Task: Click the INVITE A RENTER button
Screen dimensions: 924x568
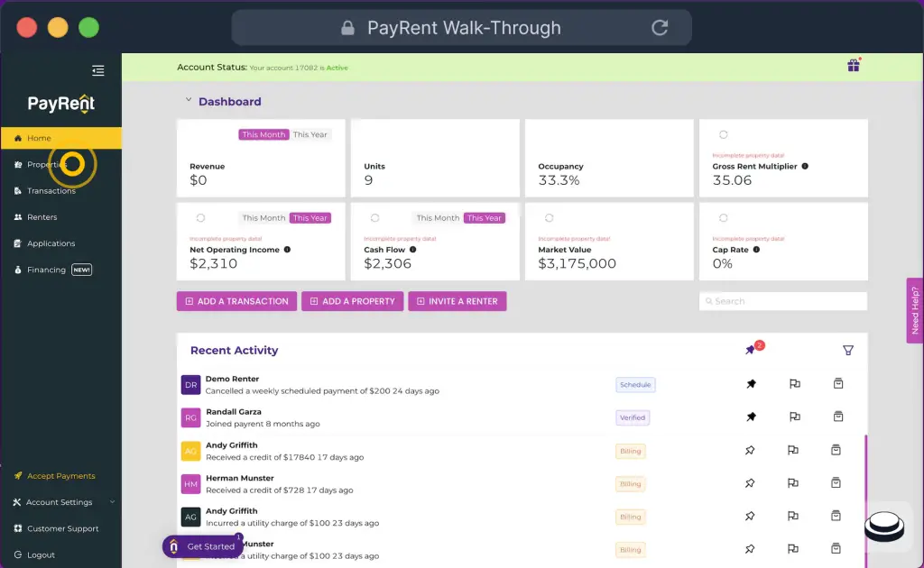Action: pos(457,301)
